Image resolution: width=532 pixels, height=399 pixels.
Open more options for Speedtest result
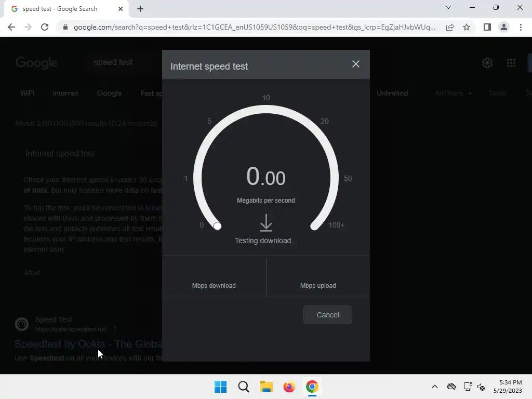[115, 329]
